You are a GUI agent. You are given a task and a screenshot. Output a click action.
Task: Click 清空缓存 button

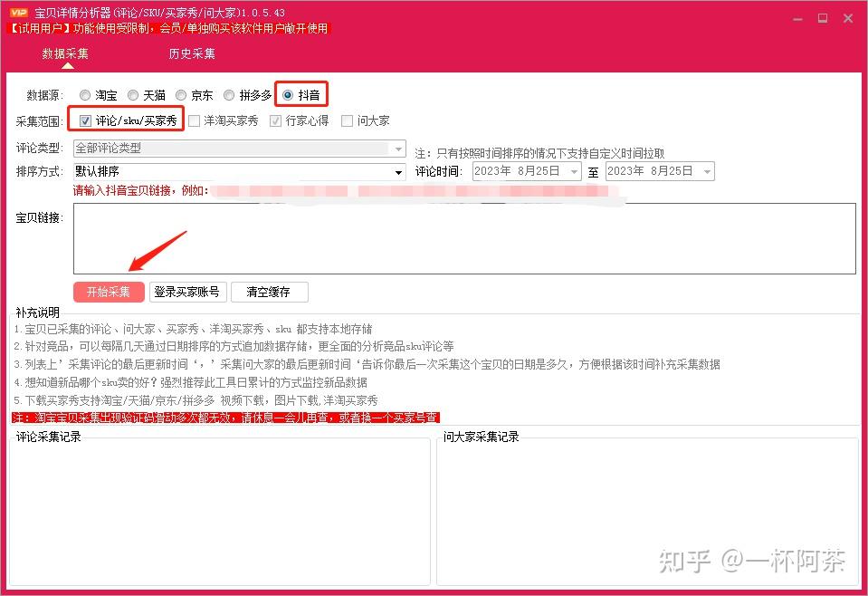click(x=269, y=292)
